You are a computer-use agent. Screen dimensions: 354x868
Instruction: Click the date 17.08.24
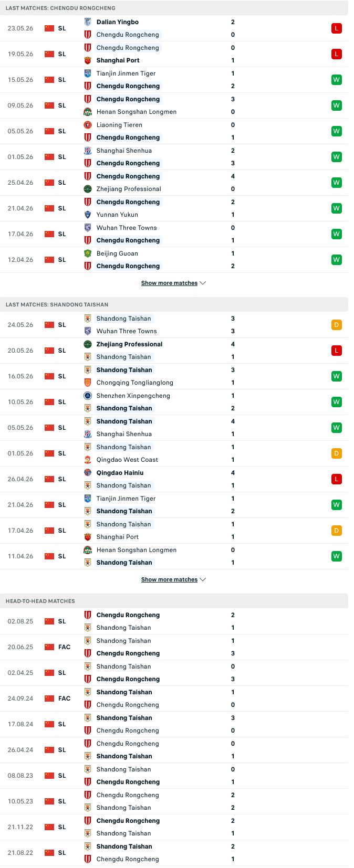(20, 724)
